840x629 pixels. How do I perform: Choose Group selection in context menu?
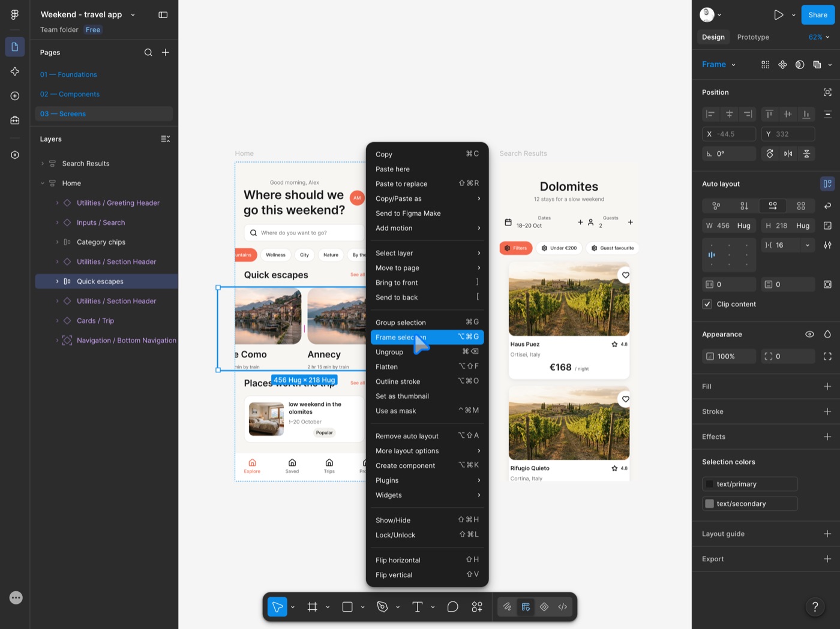427,323
